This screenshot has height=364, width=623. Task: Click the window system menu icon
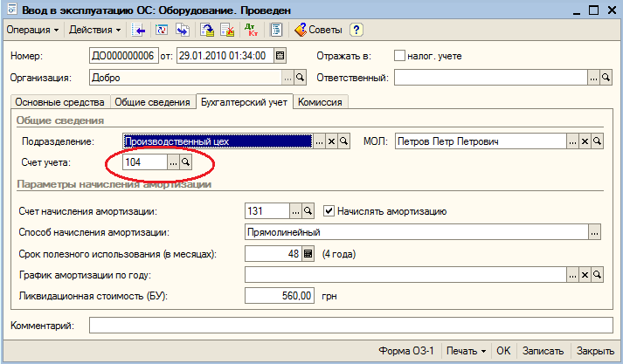(12, 9)
